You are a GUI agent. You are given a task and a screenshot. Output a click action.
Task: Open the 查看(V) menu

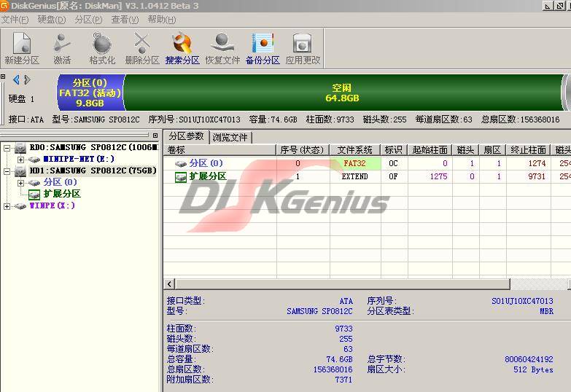[x=125, y=20]
